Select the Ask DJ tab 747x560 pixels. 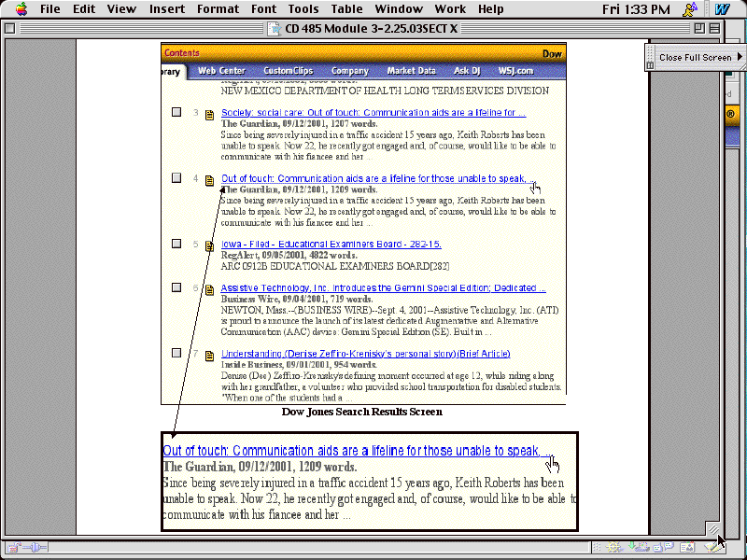[x=467, y=71]
